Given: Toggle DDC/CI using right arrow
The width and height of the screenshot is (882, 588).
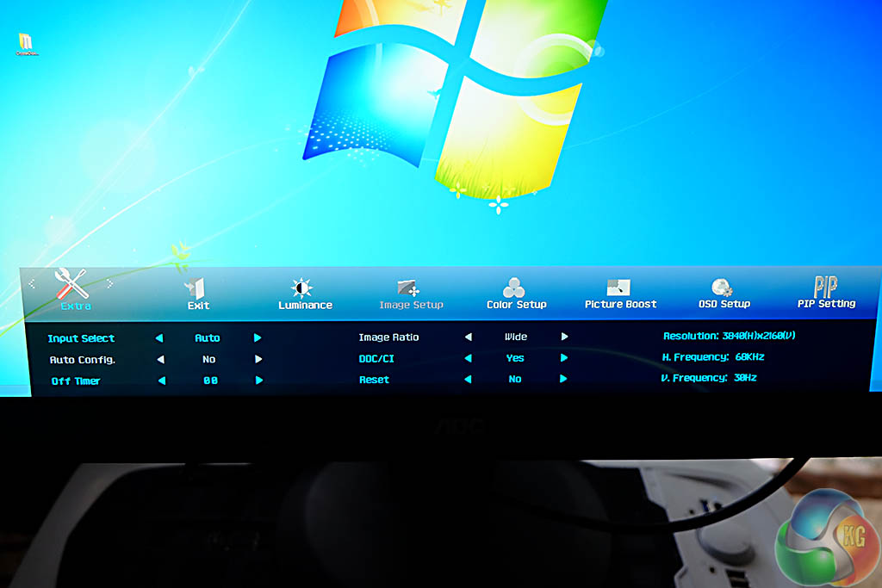Looking at the screenshot, I should pos(563,358).
